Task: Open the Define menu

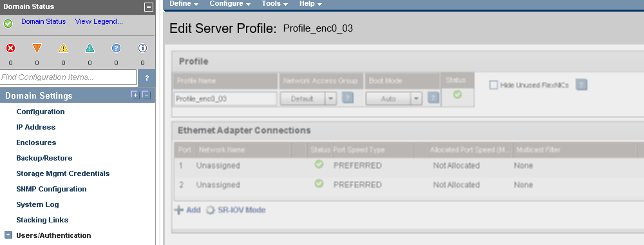Action: tap(184, 4)
